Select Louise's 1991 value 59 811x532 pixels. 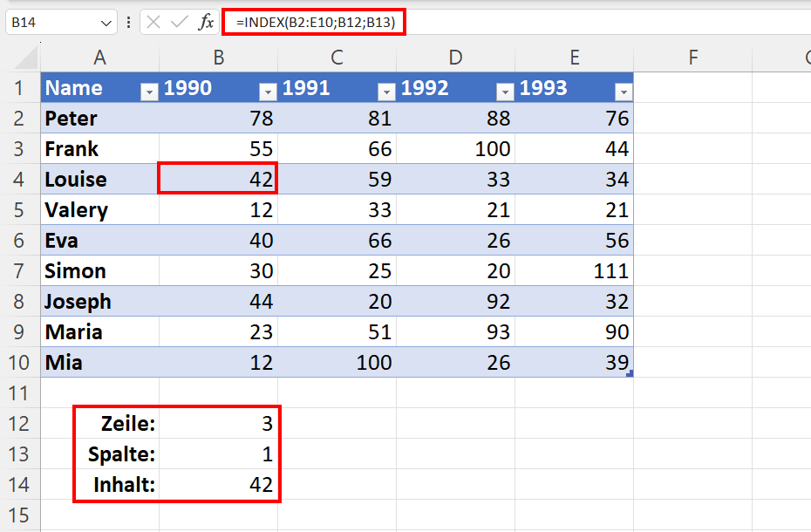[x=337, y=179]
